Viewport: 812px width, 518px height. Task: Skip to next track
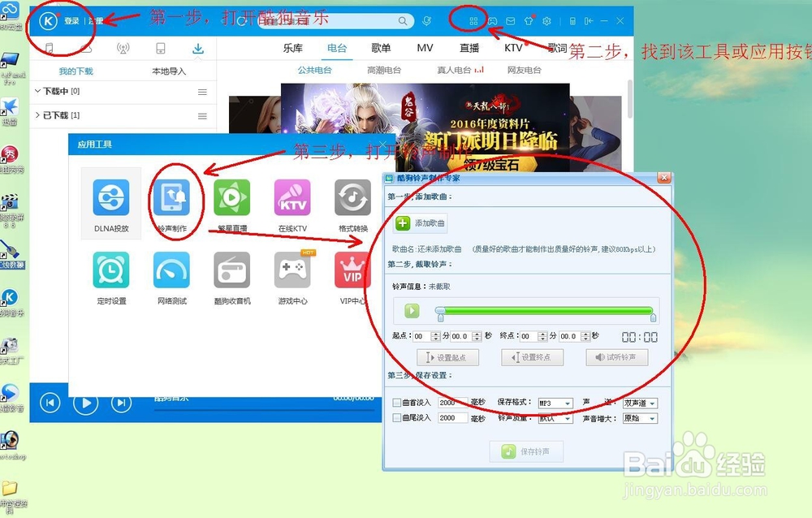pyautogui.click(x=121, y=403)
